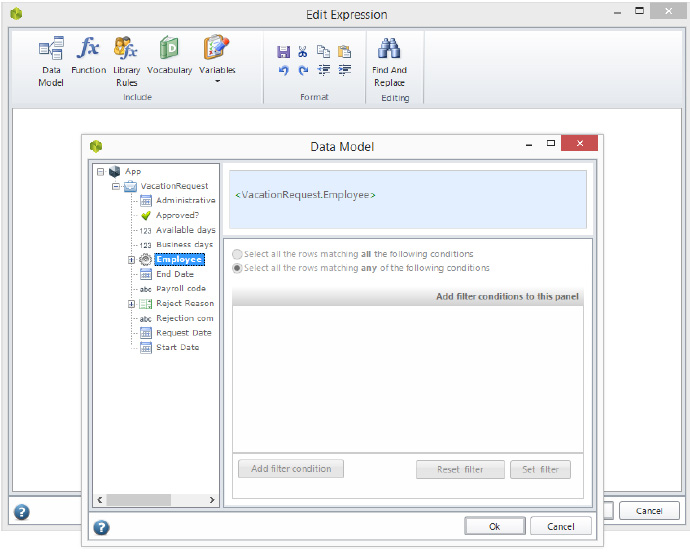Click the Cut scissors icon
The height and width of the screenshot is (552, 690).
[x=303, y=52]
